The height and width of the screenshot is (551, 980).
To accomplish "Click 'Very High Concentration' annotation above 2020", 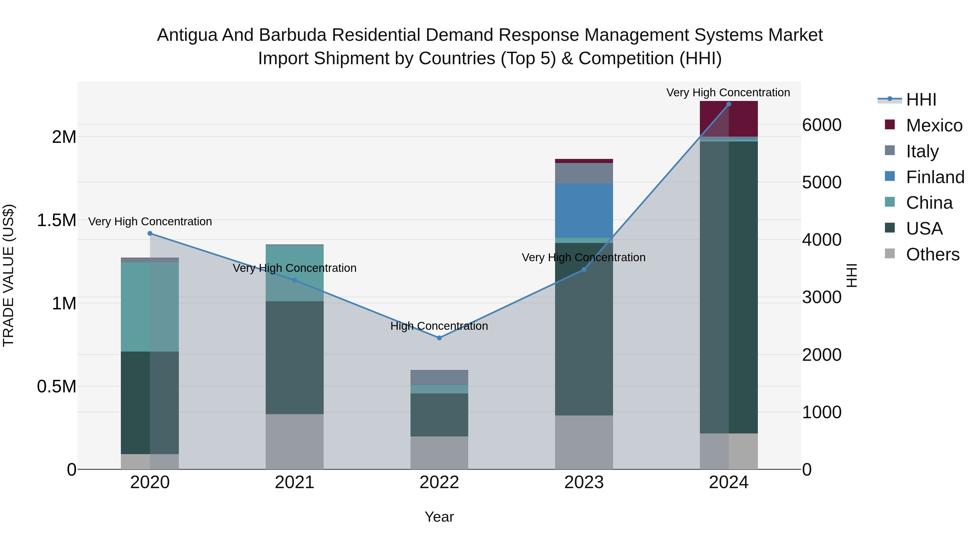I will point(150,222).
